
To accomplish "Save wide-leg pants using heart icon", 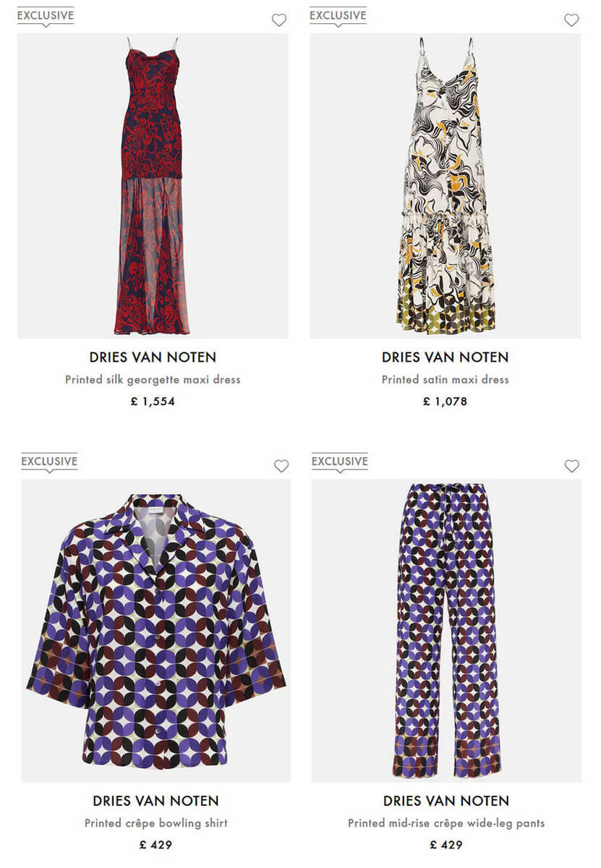I will 572,467.
